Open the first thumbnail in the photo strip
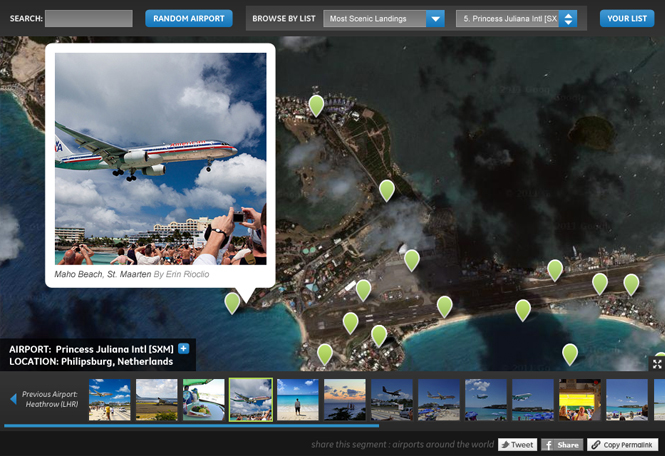 pos(110,399)
